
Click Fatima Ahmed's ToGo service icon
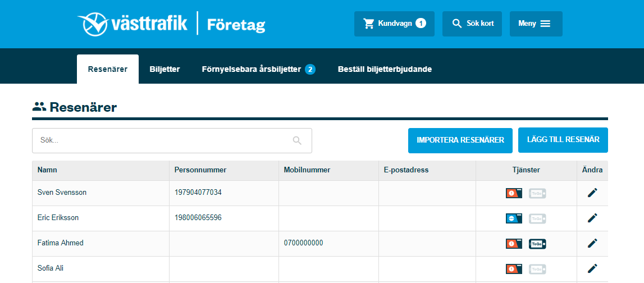click(537, 244)
